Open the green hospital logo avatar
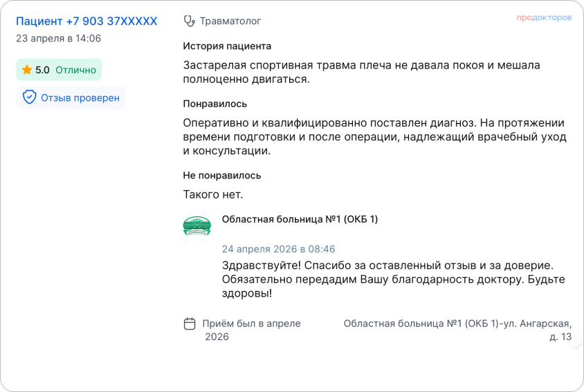This screenshot has height=392, width=584. click(197, 226)
